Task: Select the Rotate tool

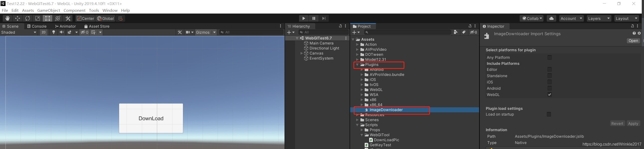Action: pos(28,18)
